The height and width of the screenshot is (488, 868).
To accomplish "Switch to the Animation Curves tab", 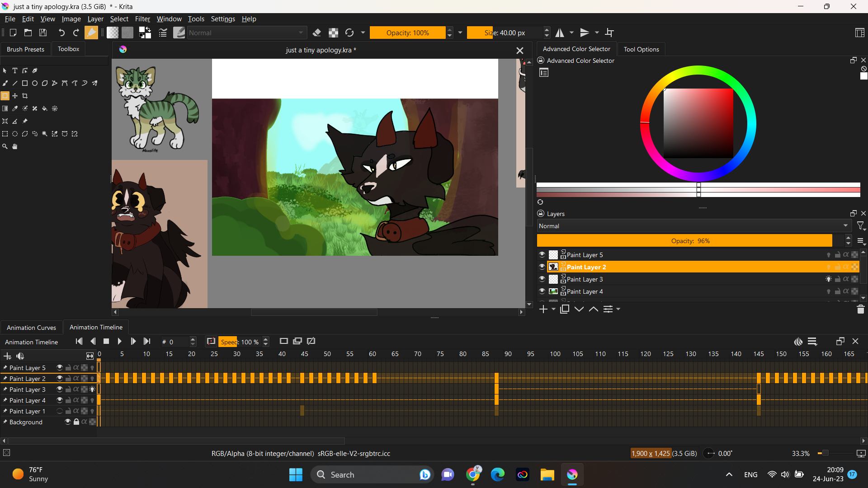I will click(x=31, y=328).
